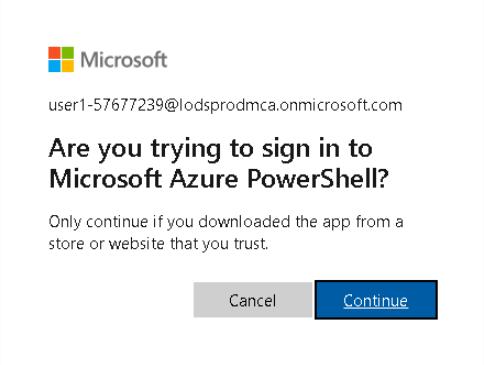Click the yellow square in Microsoft logo

click(68, 66)
